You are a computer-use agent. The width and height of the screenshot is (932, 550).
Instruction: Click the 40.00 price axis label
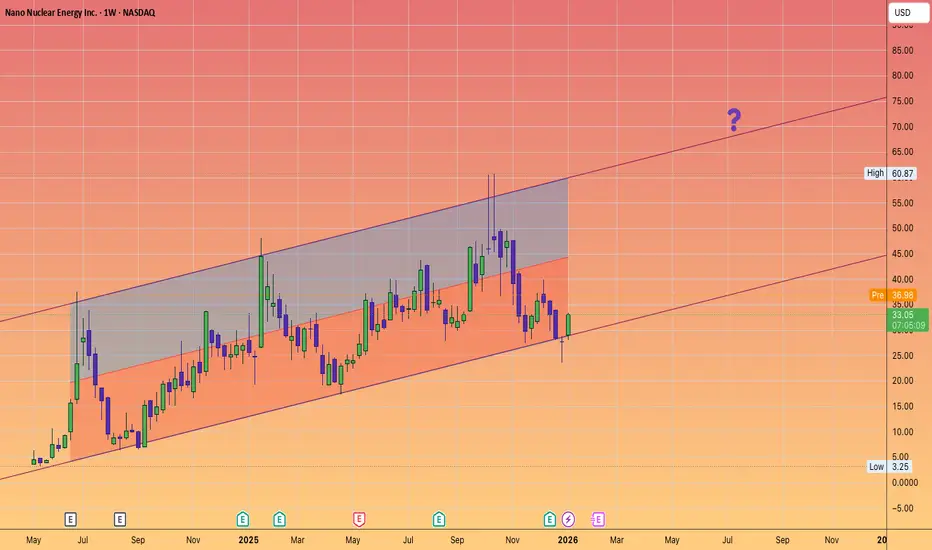click(x=902, y=279)
